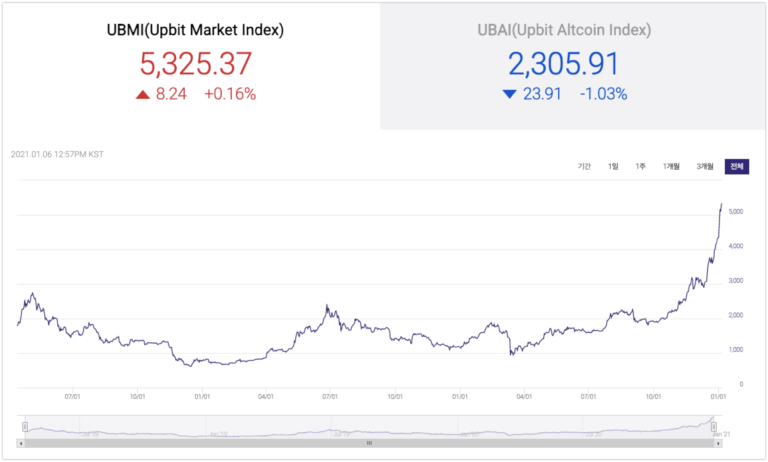768x462 pixels.
Task: Click the scrollbar right arrow
Action: coord(718,443)
